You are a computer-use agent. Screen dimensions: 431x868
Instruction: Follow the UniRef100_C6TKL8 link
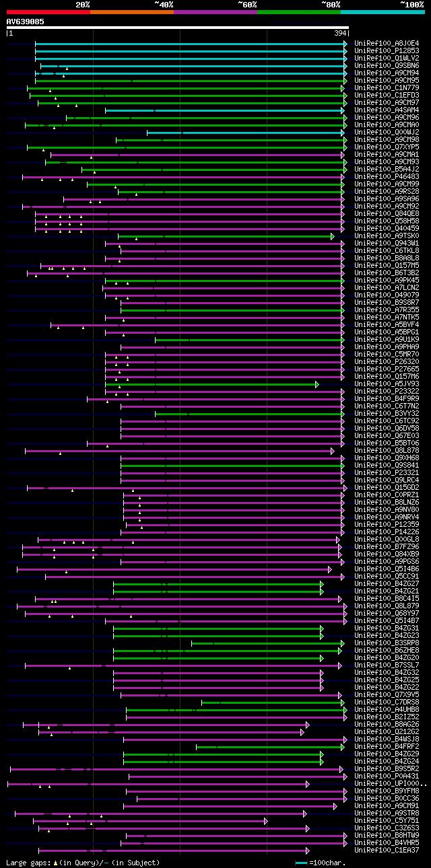click(x=386, y=250)
